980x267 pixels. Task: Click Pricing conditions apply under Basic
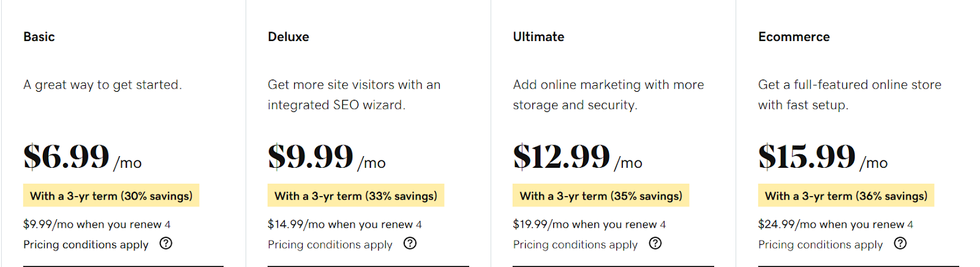tap(86, 244)
